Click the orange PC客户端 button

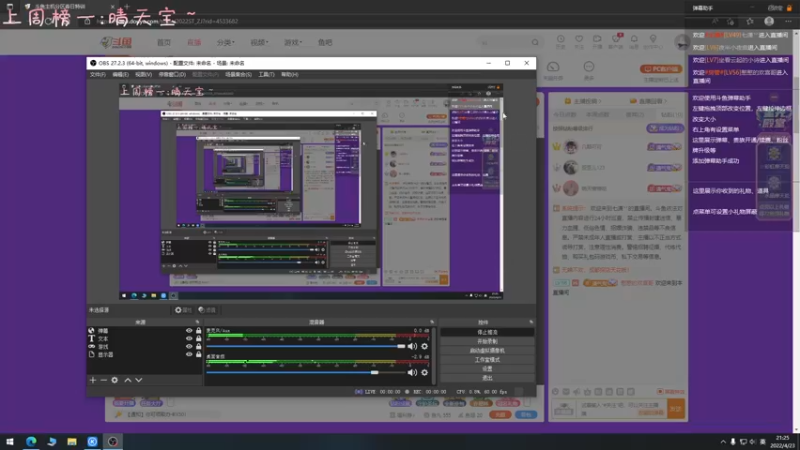(x=661, y=69)
